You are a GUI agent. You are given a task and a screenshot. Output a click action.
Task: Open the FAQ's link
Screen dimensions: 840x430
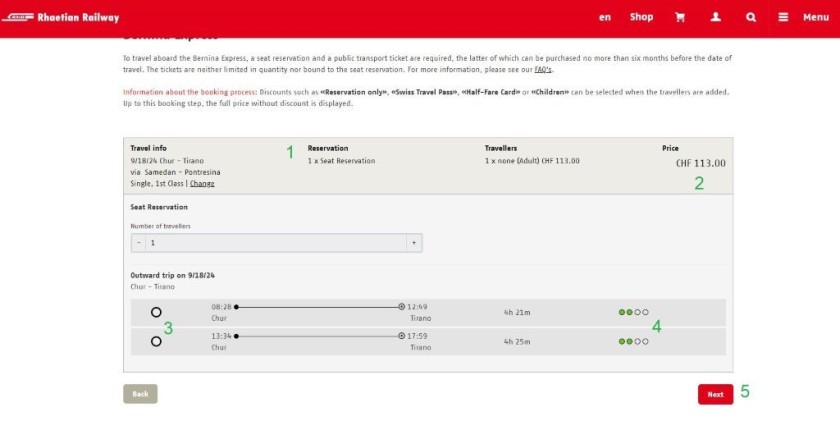[543, 70]
